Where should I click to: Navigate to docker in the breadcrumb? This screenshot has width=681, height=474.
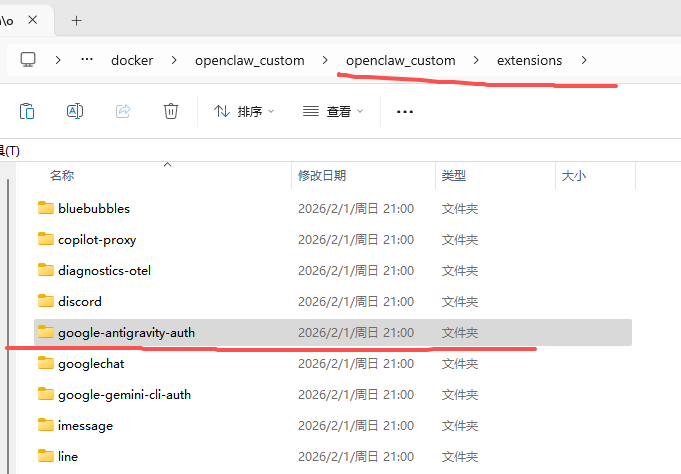tap(132, 60)
